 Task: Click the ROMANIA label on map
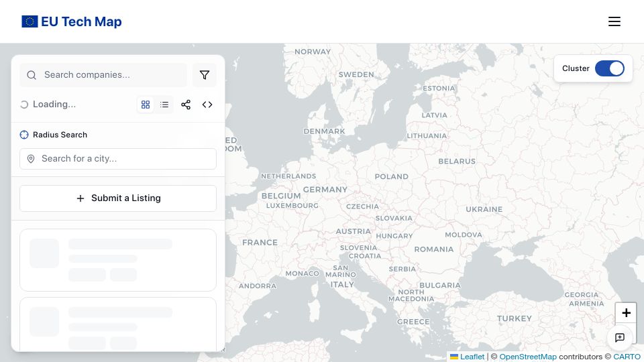[x=434, y=249]
